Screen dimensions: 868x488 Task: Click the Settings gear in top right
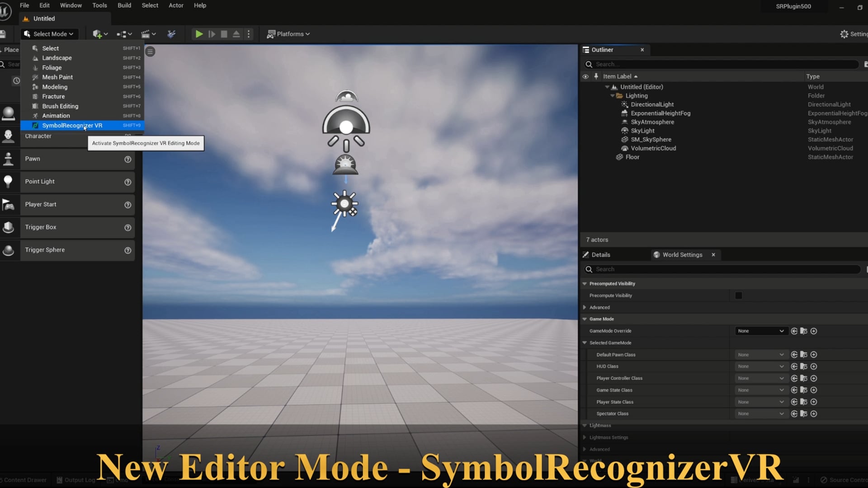point(844,34)
